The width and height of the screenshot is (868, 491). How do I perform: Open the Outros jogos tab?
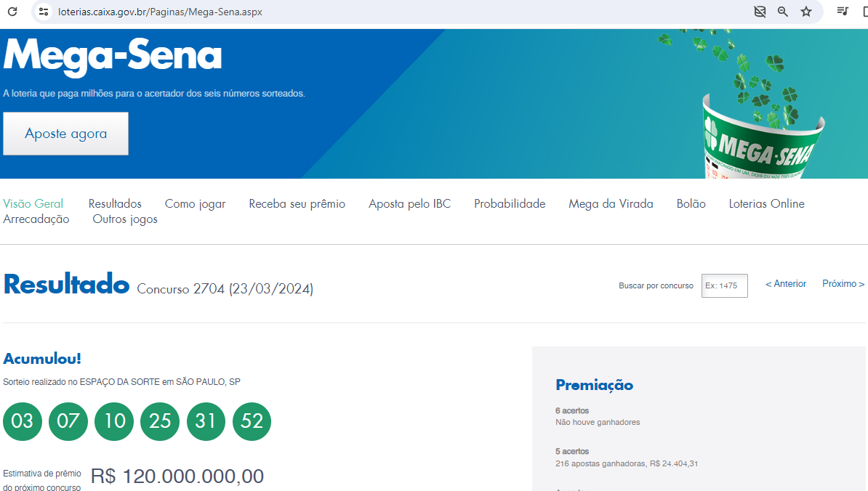tap(125, 219)
